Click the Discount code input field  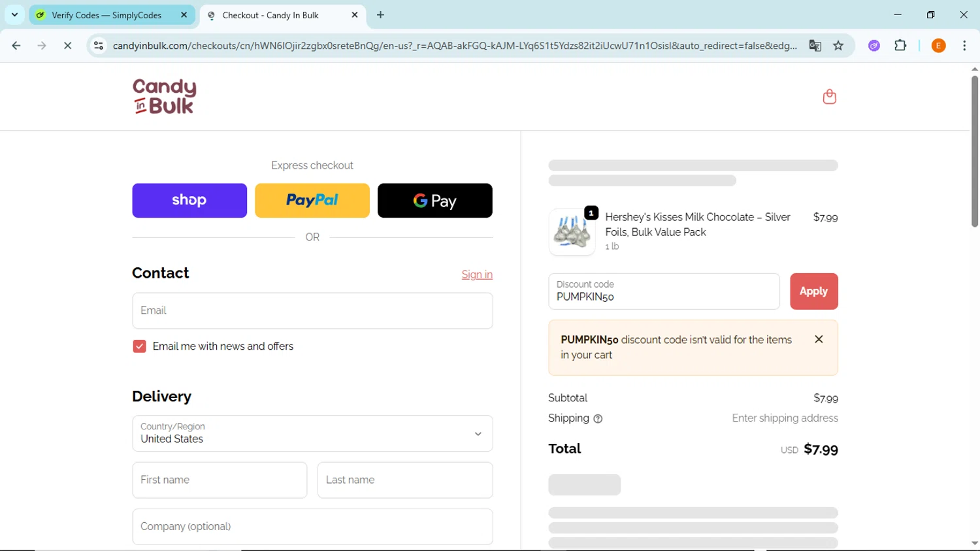pos(664,292)
